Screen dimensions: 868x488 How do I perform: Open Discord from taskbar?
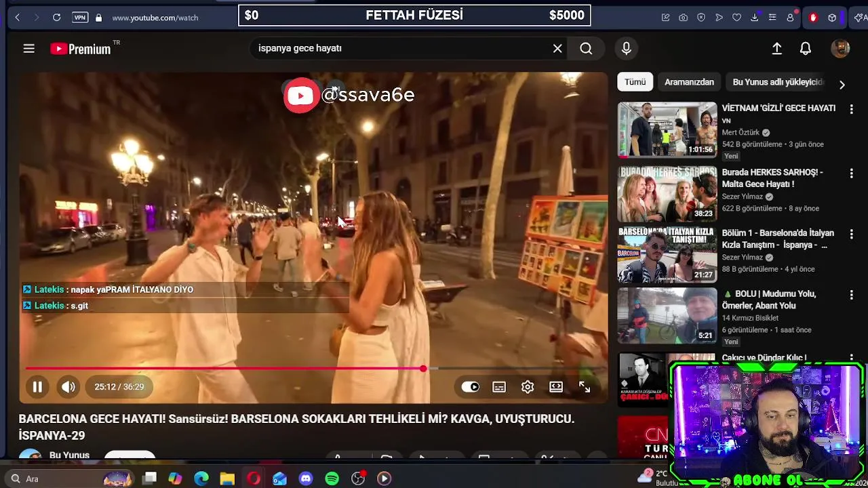306,479
